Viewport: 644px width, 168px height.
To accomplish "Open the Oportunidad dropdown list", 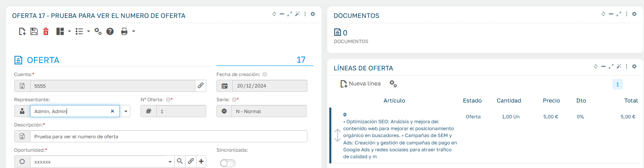I will click(x=170, y=162).
